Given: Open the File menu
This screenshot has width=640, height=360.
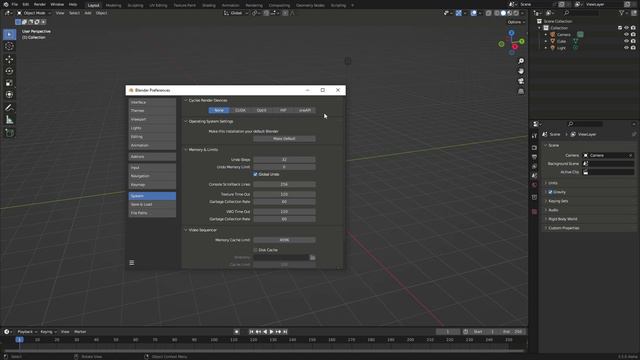Looking at the screenshot, I should 15,4.
